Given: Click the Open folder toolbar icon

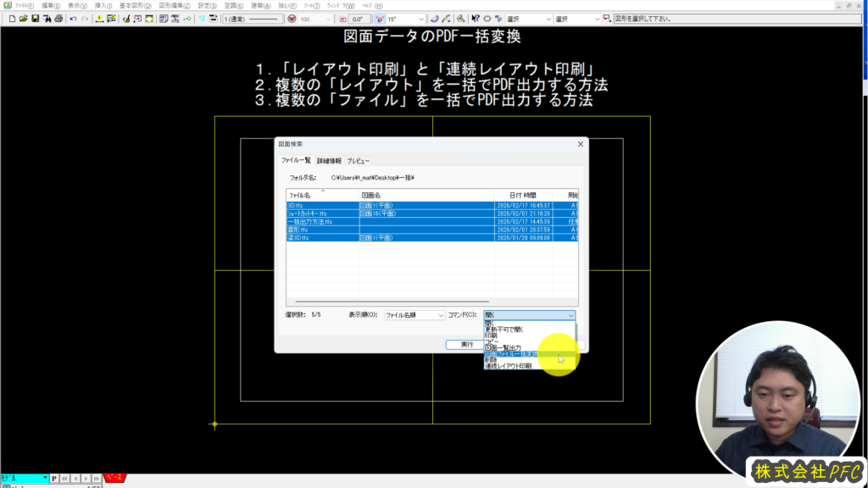Looking at the screenshot, I should coord(22,19).
